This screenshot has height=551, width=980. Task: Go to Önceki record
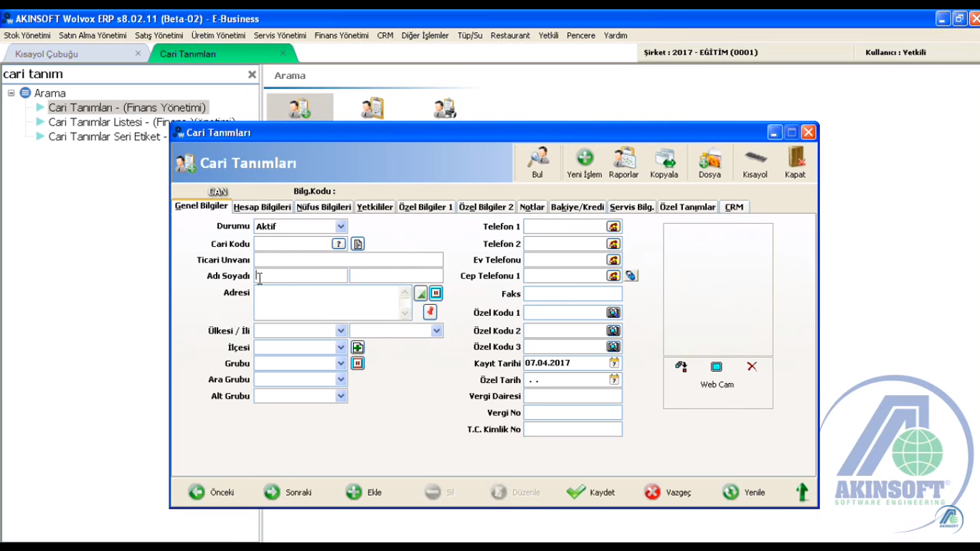point(211,492)
